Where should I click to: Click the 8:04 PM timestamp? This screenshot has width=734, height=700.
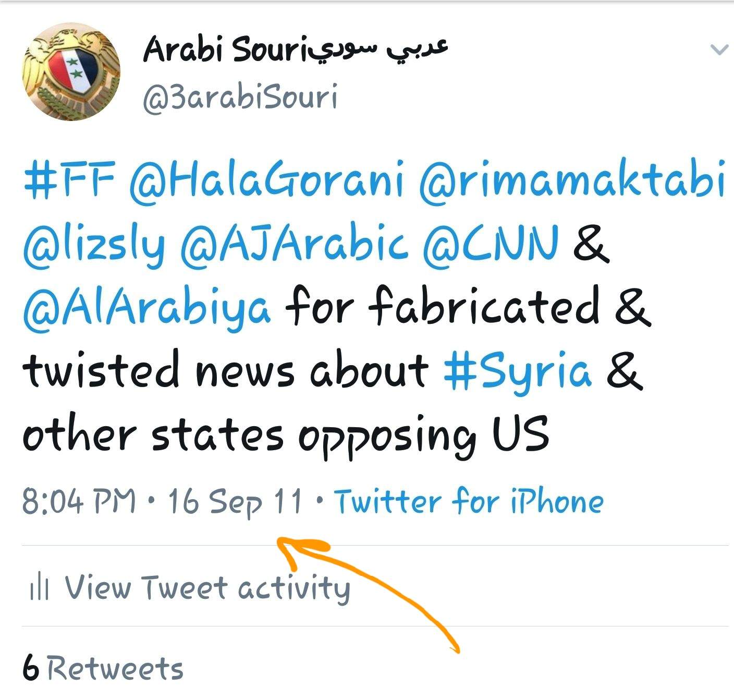tap(79, 501)
